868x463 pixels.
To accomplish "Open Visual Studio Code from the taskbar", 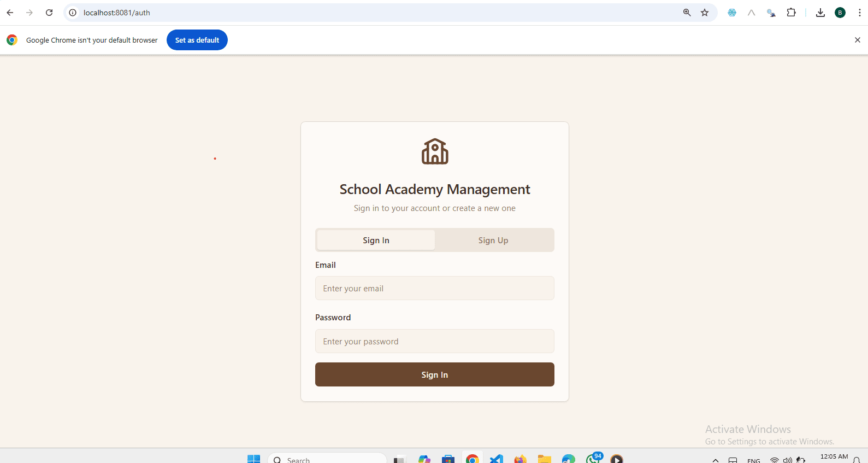I will point(496,459).
